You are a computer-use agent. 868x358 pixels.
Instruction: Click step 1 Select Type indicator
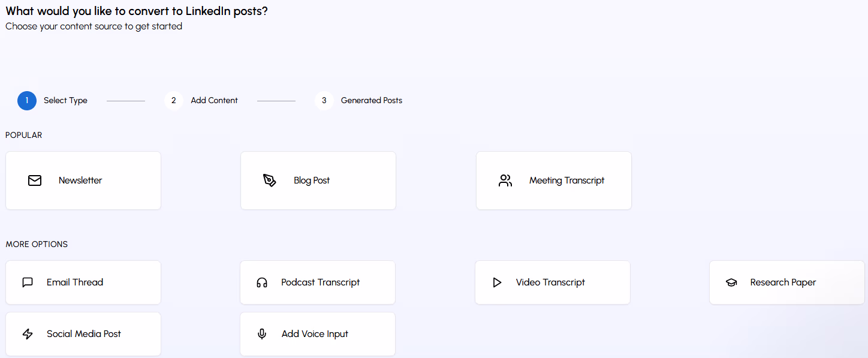click(26, 100)
